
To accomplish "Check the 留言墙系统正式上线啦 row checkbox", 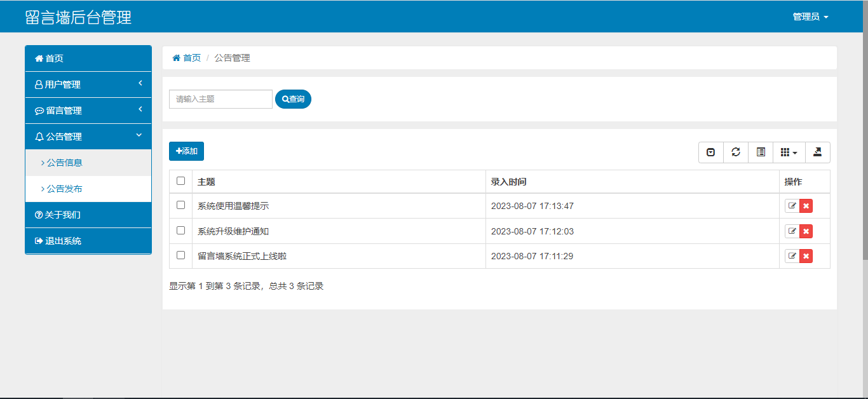I will tap(180, 255).
